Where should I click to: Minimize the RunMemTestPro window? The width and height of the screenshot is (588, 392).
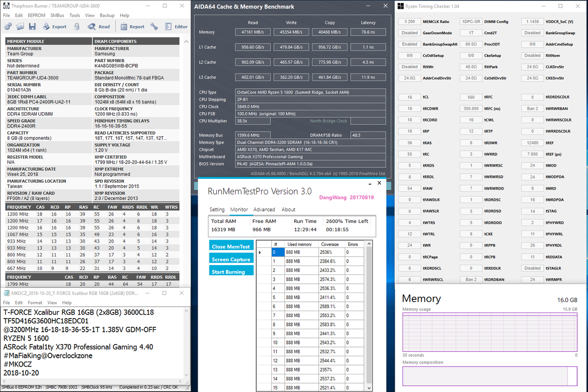click(370, 183)
